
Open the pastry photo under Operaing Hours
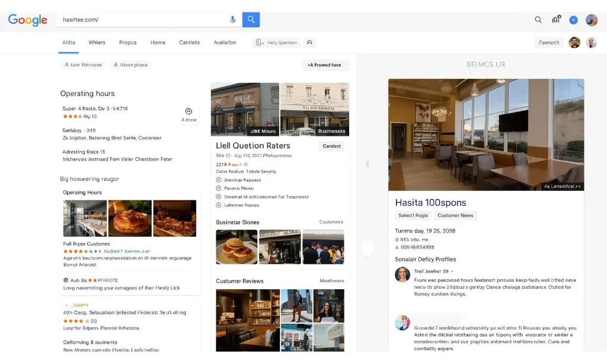pos(130,218)
